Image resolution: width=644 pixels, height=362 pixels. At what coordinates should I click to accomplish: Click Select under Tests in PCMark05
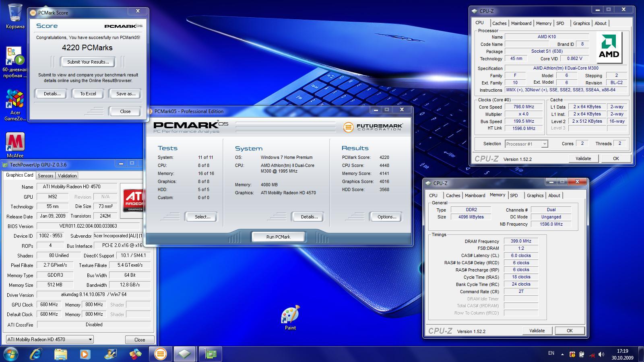coord(202,217)
